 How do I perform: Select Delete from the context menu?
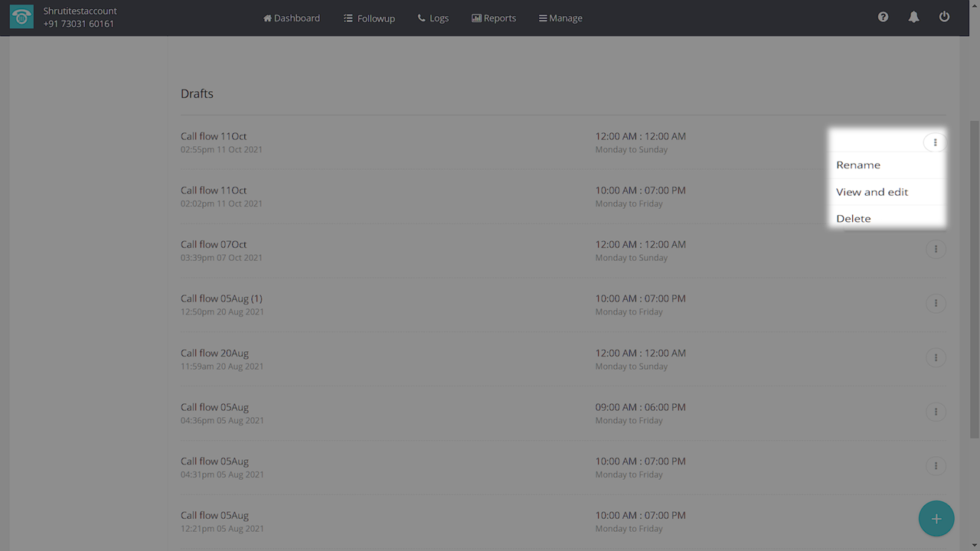854,219
